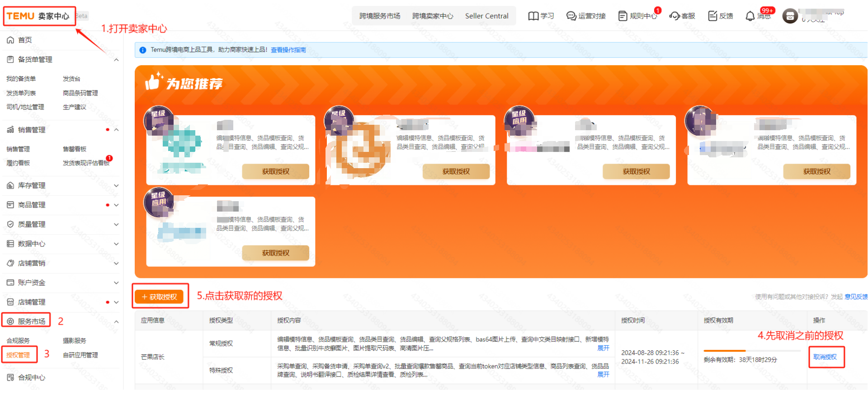Screen dimensions: 868x401
Task: Click the 商品管理 sidebar icon
Action: 10,205
